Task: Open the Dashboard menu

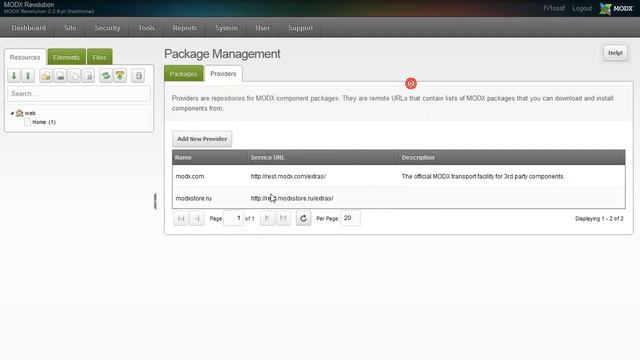Action: click(x=29, y=28)
